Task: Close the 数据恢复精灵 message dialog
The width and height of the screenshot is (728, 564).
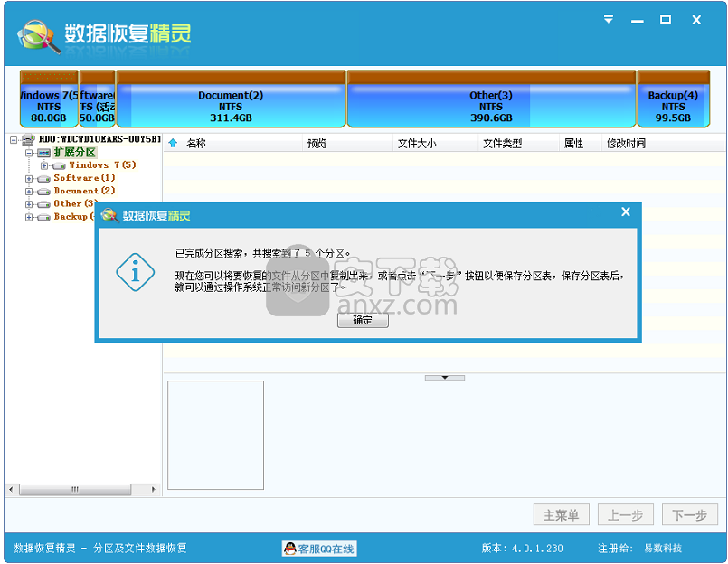Action: 626,212
